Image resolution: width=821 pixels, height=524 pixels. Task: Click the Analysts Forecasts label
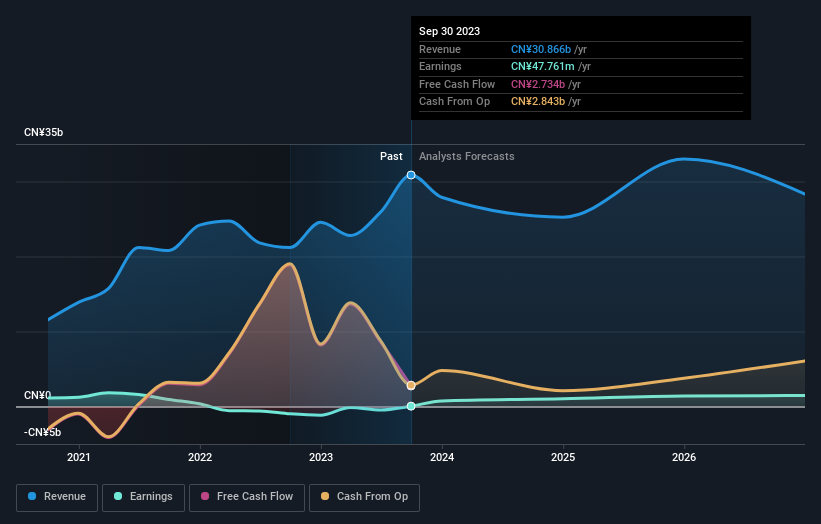467,156
